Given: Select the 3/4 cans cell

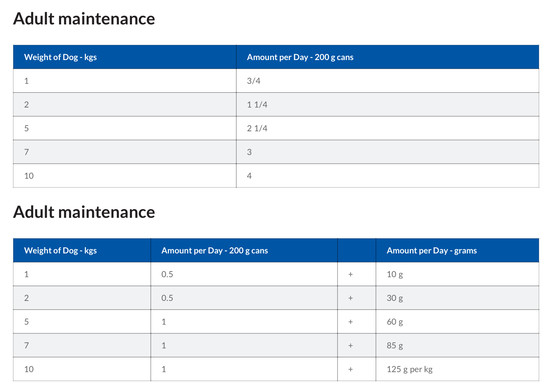Looking at the screenshot, I should point(387,81).
